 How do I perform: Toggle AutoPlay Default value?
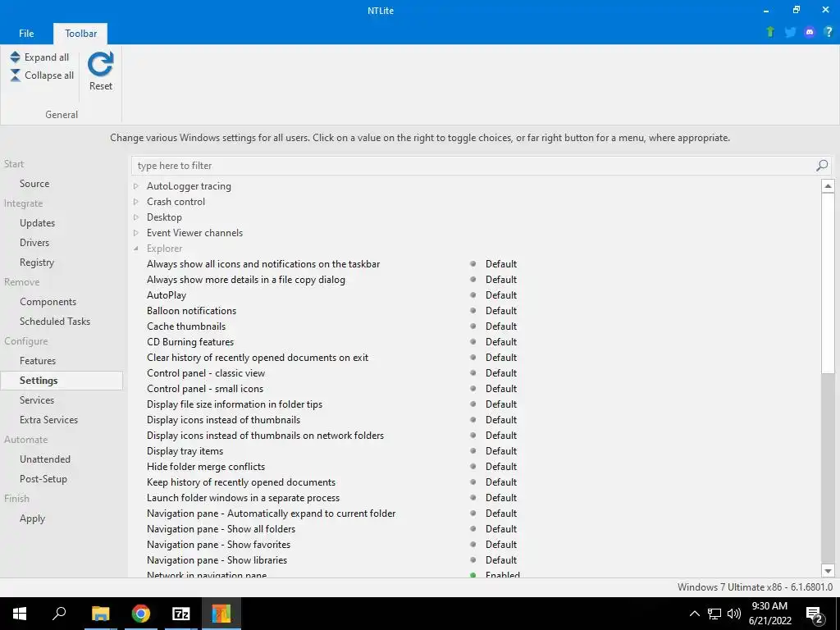501,295
